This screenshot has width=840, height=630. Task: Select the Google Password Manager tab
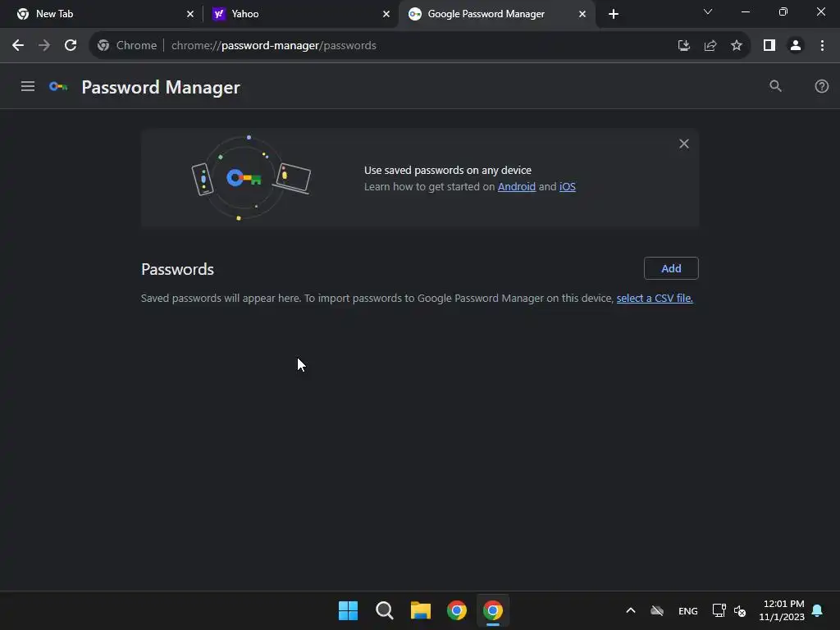(x=495, y=14)
